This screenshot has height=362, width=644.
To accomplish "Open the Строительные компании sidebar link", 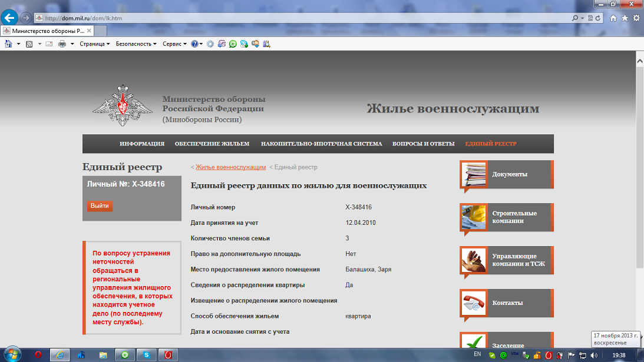I will 514,217.
